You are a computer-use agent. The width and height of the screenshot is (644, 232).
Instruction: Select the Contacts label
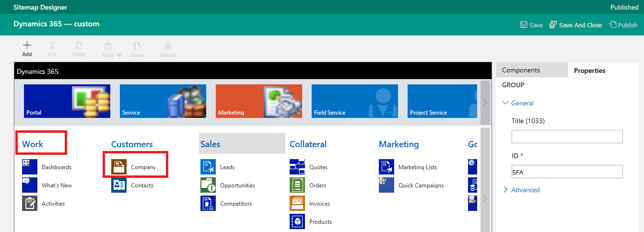[x=142, y=186]
